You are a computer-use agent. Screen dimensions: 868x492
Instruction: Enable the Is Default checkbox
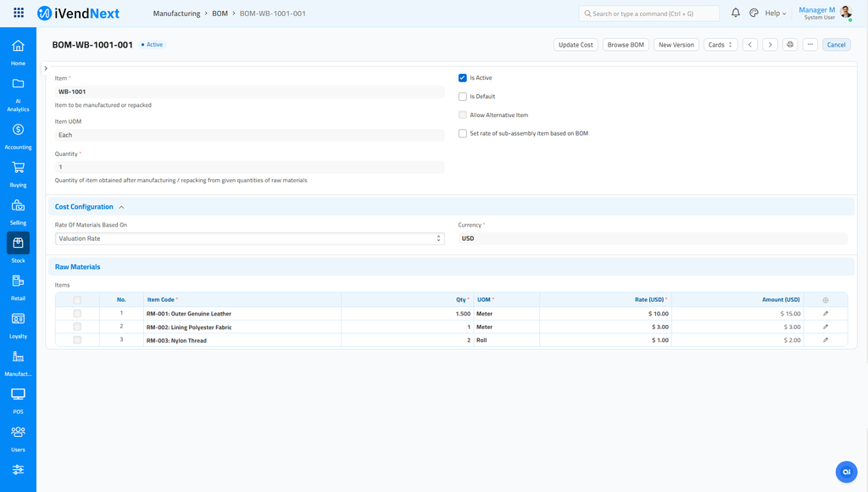[x=463, y=97]
